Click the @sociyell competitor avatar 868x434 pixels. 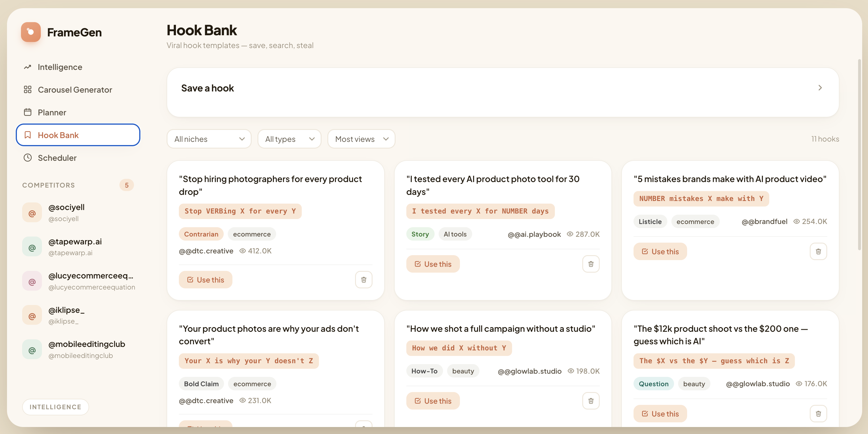coord(32,213)
